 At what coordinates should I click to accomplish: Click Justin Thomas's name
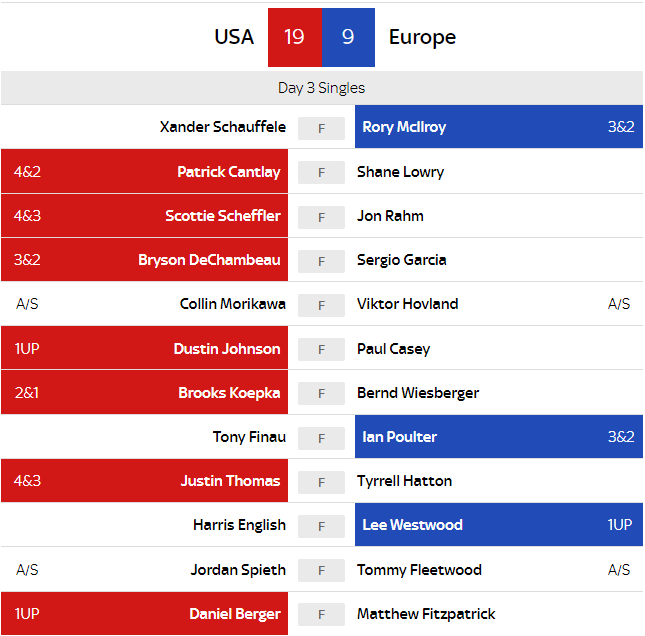point(230,481)
